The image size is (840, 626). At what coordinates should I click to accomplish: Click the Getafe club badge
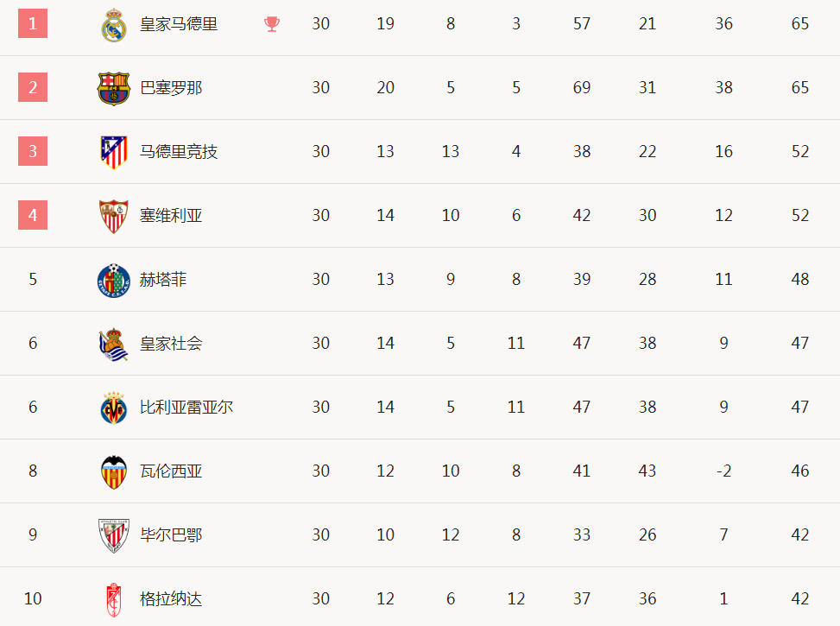click(114, 281)
